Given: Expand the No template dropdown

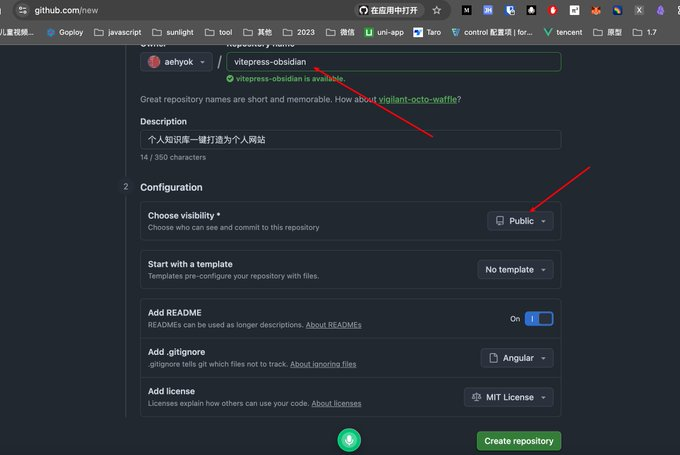Looking at the screenshot, I should pos(515,269).
